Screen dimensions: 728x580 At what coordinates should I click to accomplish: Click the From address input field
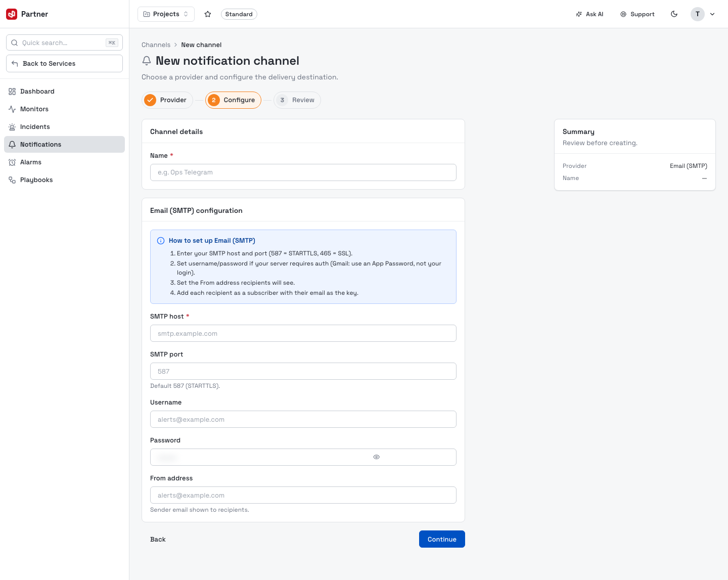(303, 495)
